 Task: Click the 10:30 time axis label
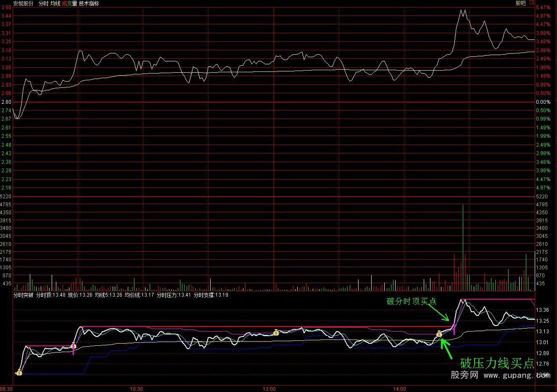tap(136, 389)
